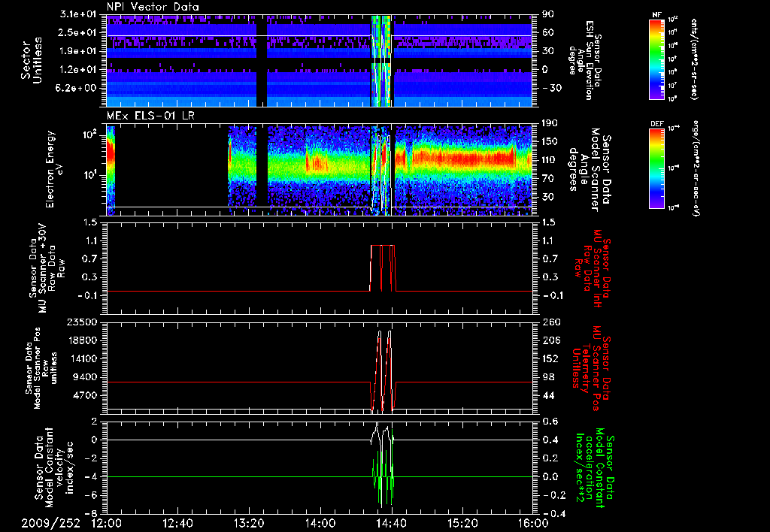Click the 4700 scanner position tick label
This screenshot has height=532, width=770.
[x=86, y=395]
